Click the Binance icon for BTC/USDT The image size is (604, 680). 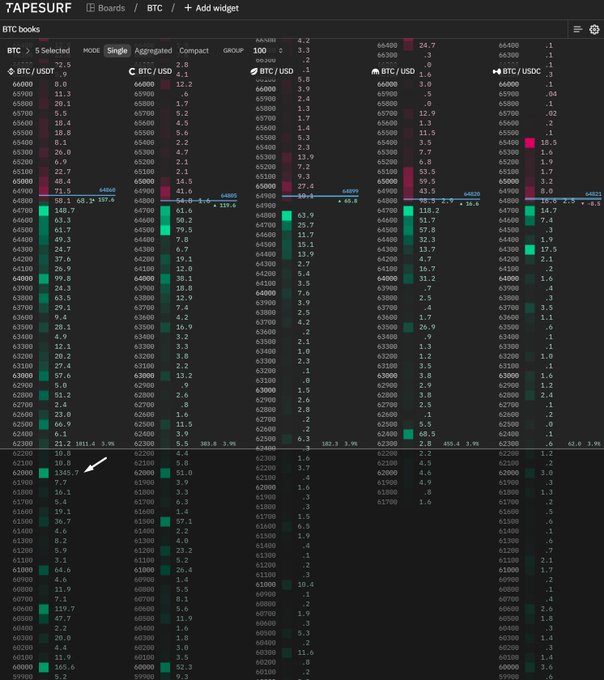click(11, 71)
